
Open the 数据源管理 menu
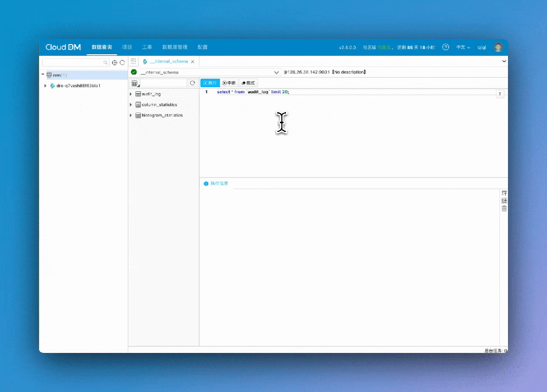tap(175, 47)
